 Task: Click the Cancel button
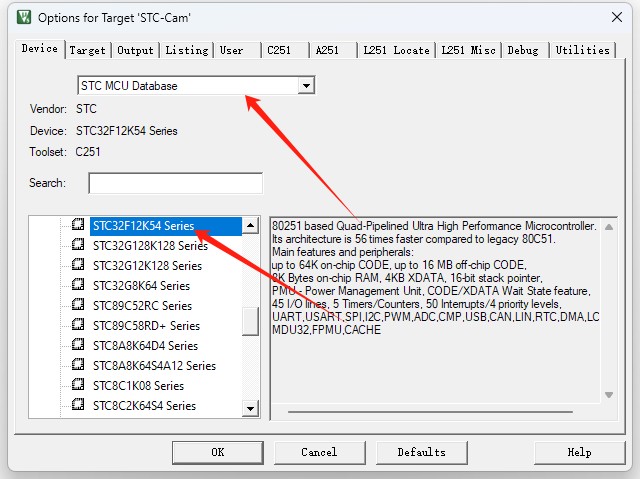[319, 452]
